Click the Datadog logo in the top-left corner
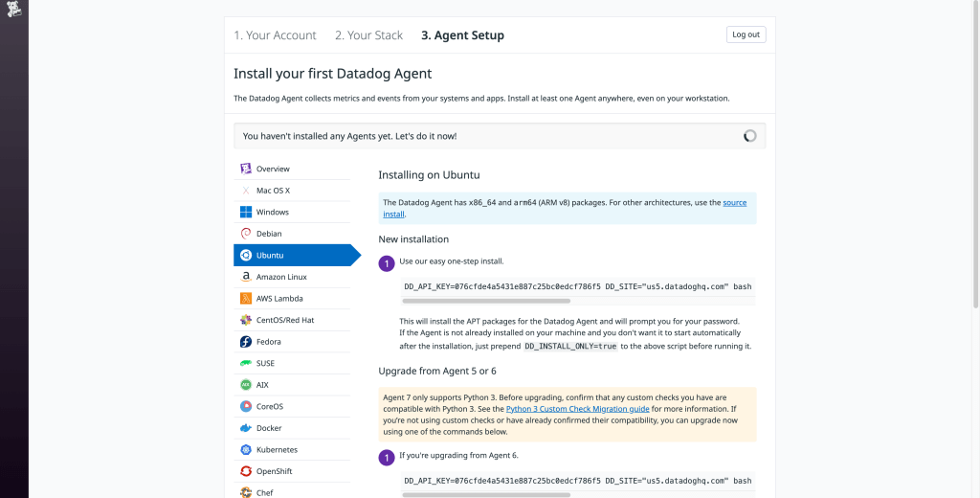Screen dimensions: 980x498 (x=13, y=13)
